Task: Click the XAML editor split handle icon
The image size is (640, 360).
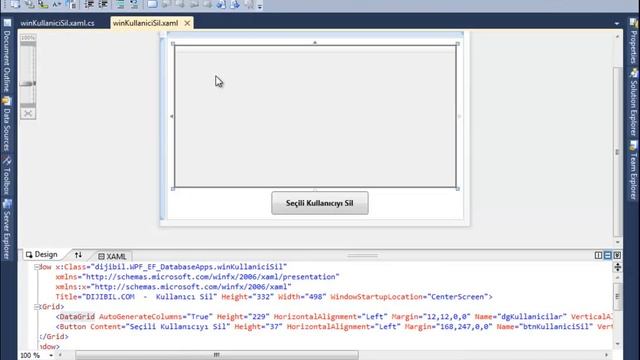Action: [x=618, y=267]
